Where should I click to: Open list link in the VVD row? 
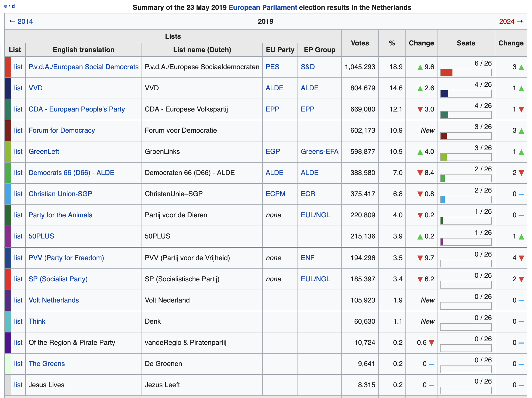coord(18,88)
